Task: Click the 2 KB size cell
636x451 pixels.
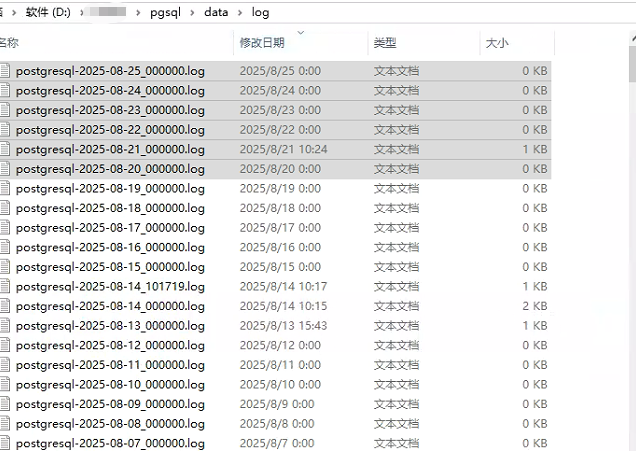Action: tap(535, 306)
